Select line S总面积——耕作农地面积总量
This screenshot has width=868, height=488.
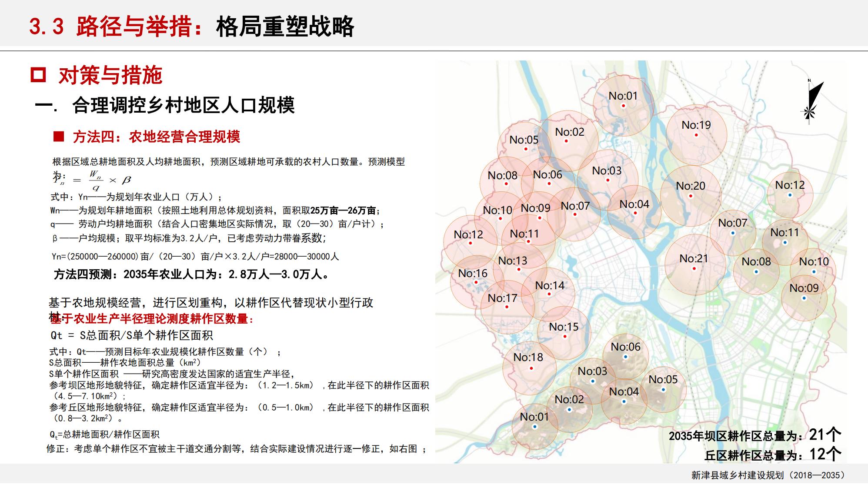coord(125,363)
